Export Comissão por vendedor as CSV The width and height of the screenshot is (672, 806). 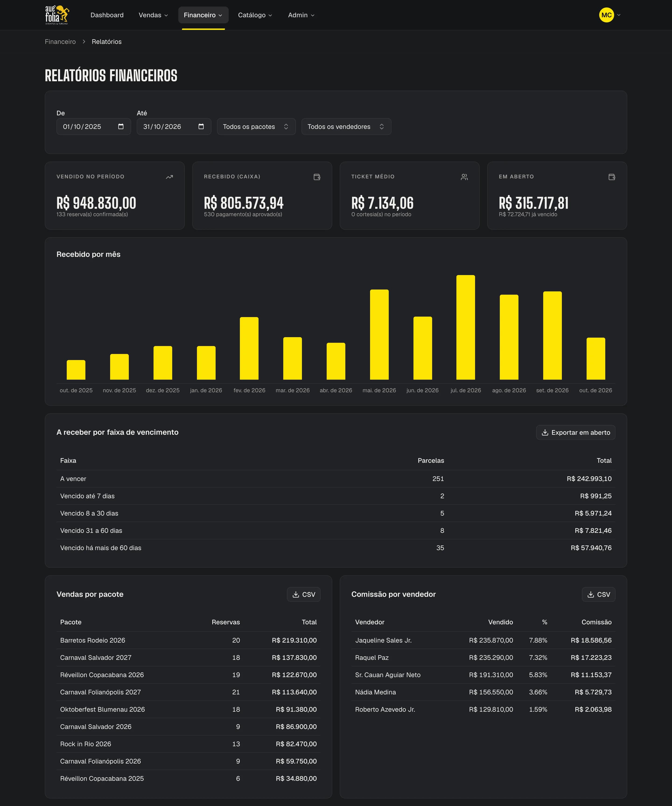(x=599, y=594)
